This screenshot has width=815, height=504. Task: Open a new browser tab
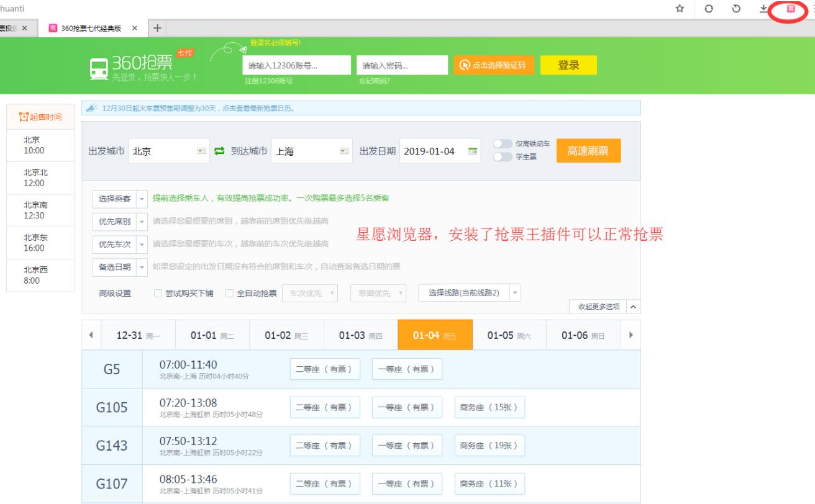pos(157,28)
